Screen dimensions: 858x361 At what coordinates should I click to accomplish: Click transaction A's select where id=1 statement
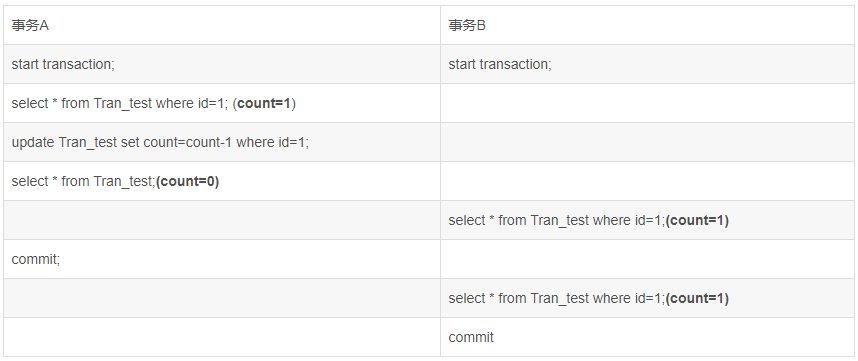pos(154,103)
